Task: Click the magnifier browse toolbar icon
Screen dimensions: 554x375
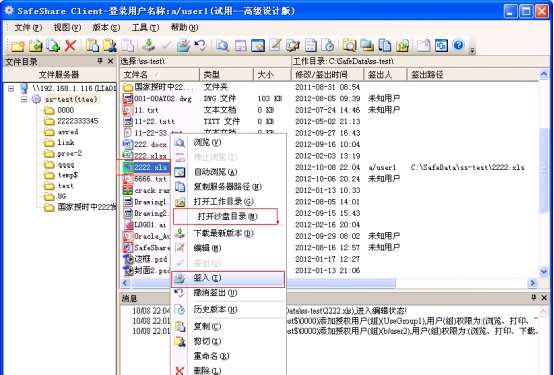Action: point(223,46)
